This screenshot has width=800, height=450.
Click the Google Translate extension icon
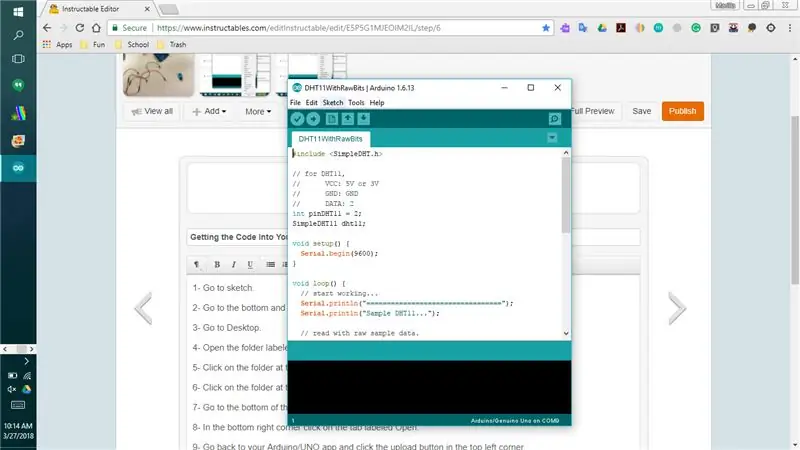[583, 28]
